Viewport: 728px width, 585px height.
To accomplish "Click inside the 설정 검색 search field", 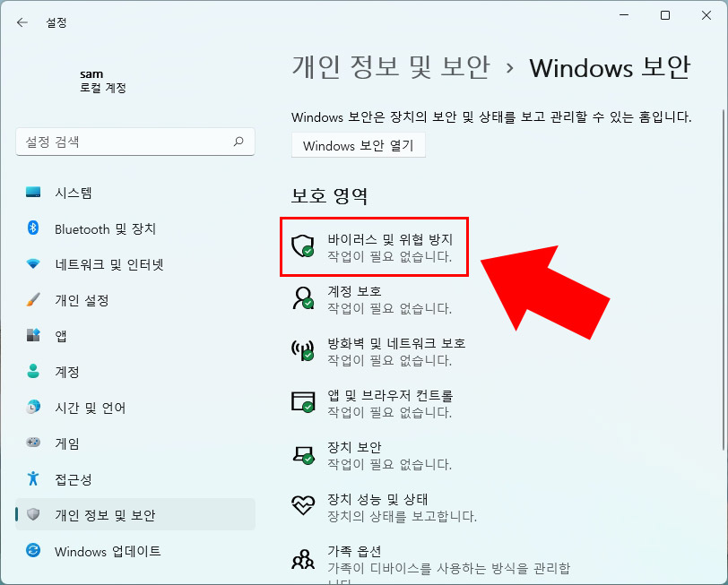I will pos(134,142).
